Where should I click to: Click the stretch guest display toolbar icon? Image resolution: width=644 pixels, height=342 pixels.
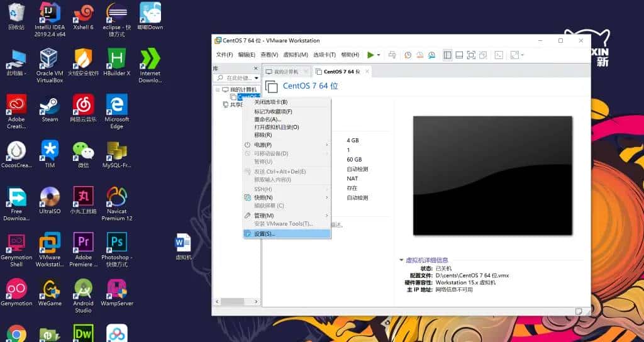click(x=514, y=55)
